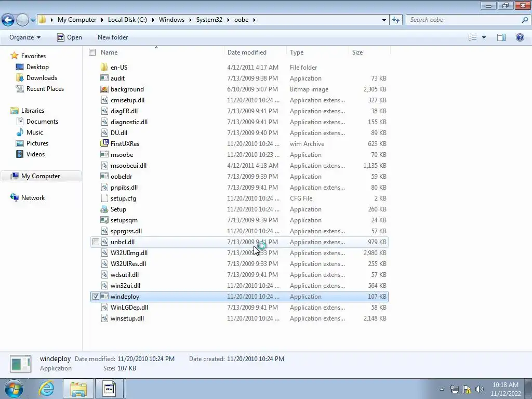Click the msoobe application icon

coord(104,154)
